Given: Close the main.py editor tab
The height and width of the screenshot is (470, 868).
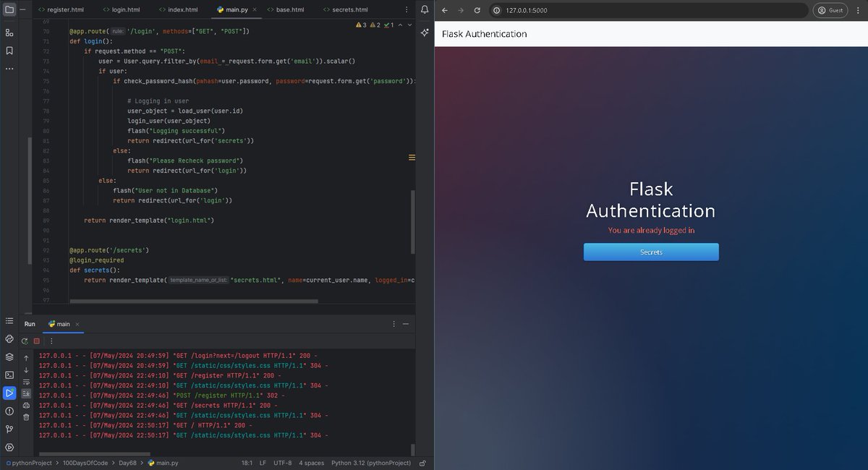Looking at the screenshot, I should [255, 10].
